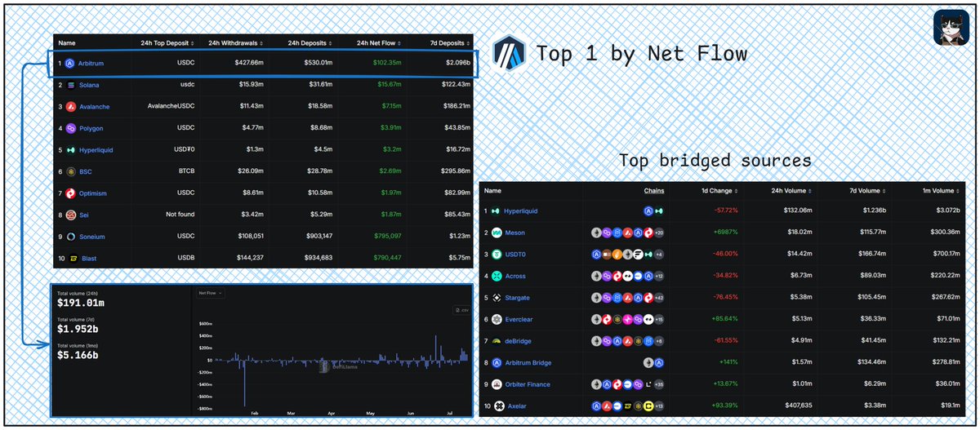This screenshot has width=980, height=430.
Task: Sort chains by 7d Deposits
Action: (452, 42)
